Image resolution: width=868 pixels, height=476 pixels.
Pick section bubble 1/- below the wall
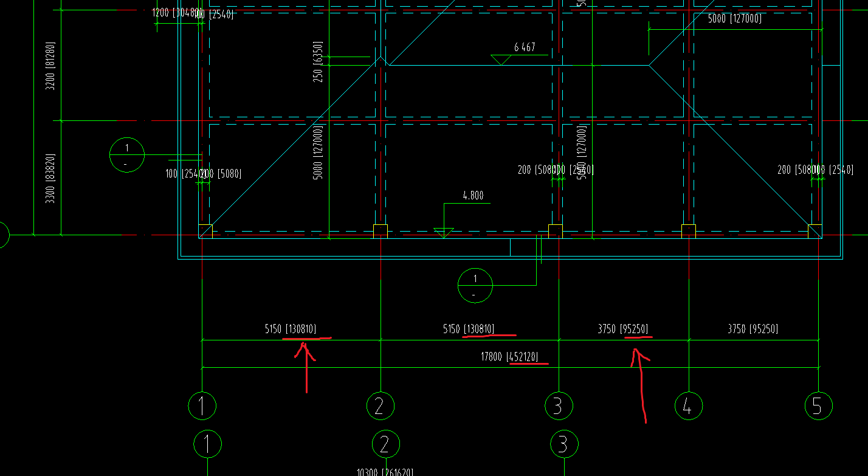475,285
